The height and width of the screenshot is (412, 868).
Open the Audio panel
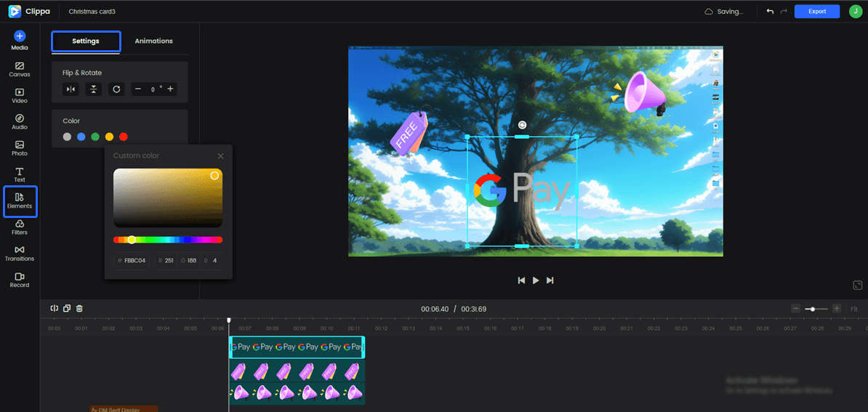click(x=20, y=122)
